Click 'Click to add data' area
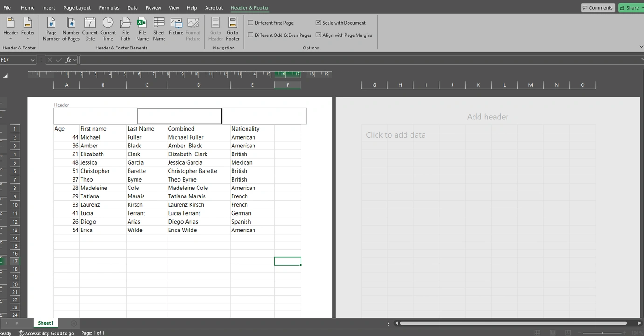This screenshot has height=336, width=644. [x=396, y=135]
